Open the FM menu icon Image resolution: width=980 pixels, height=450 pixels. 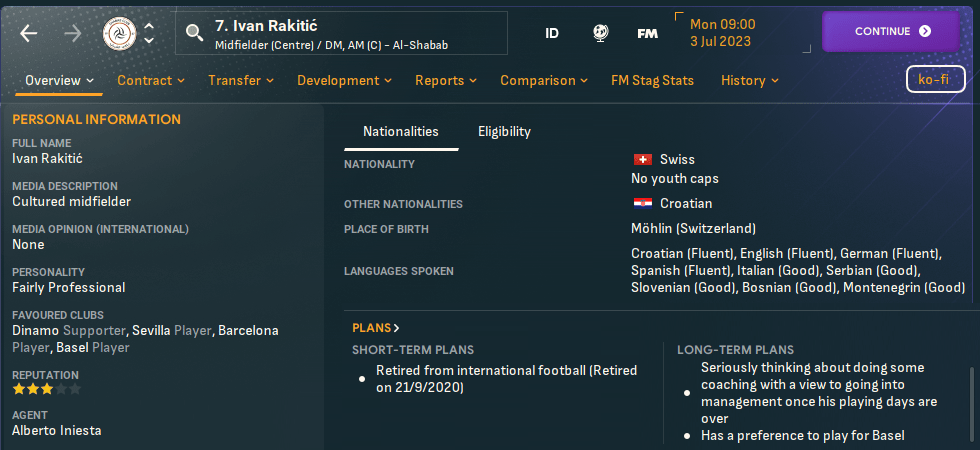coord(647,33)
